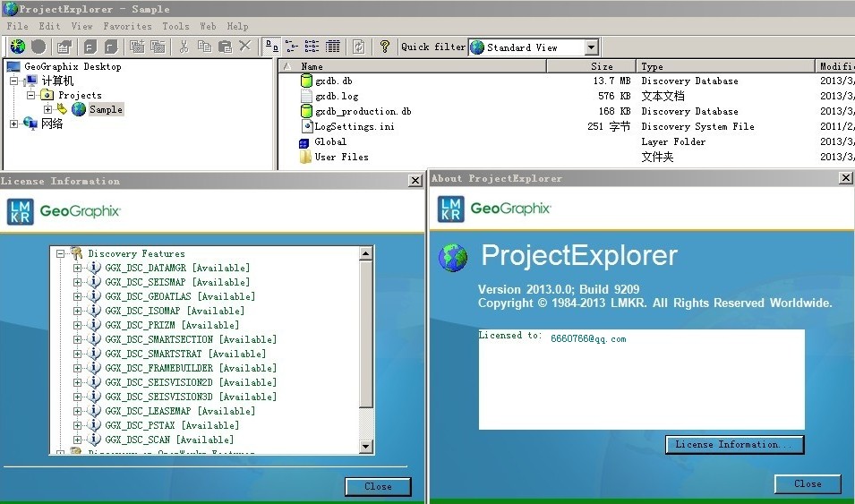The height and width of the screenshot is (504, 855).
Task: Click the grey circle toolbar icon
Action: [x=38, y=47]
